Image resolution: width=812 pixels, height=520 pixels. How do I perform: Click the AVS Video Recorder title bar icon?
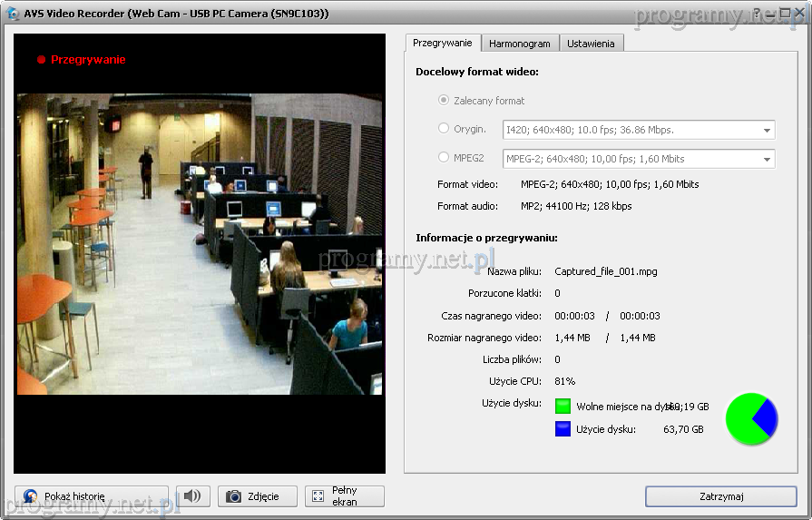12,14
